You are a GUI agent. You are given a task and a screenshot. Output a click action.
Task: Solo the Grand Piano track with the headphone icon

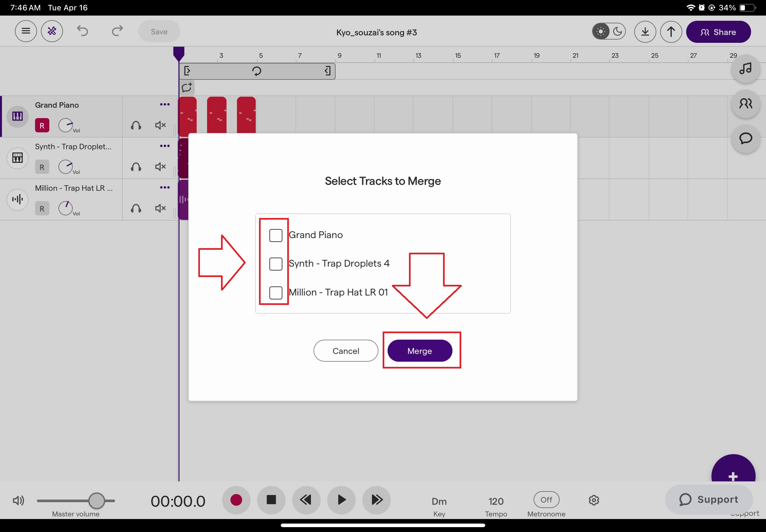click(136, 126)
